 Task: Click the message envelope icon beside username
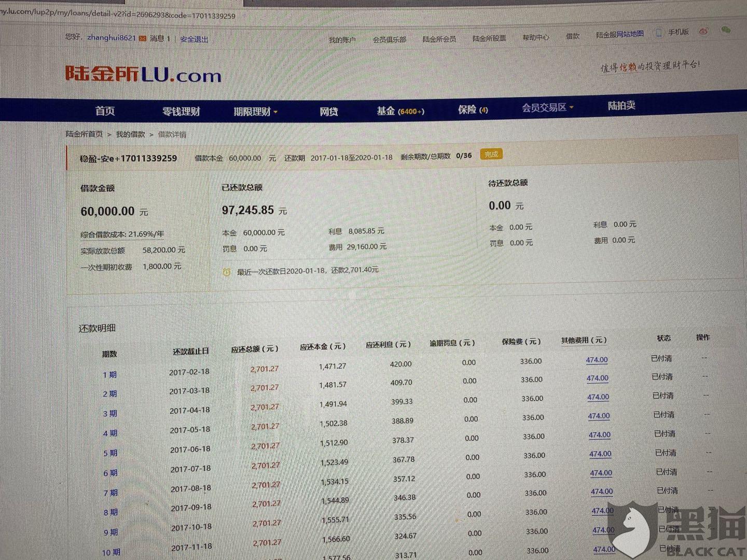click(x=143, y=38)
